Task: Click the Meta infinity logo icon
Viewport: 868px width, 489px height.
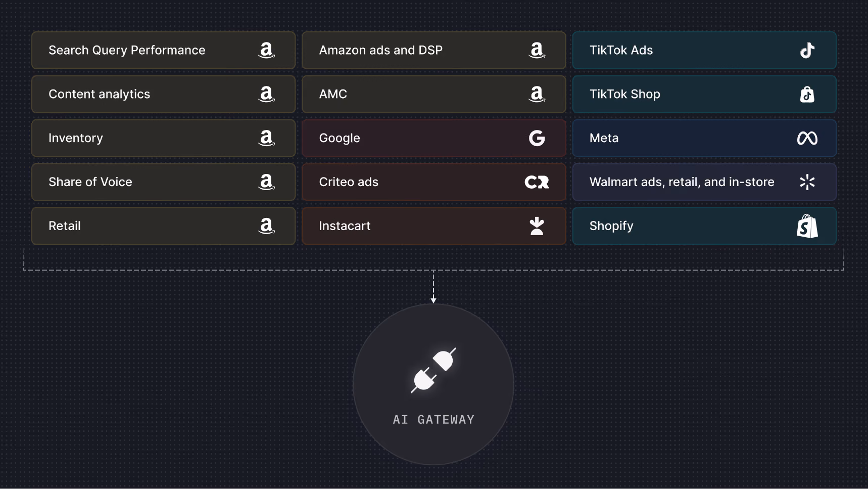Action: (x=807, y=138)
